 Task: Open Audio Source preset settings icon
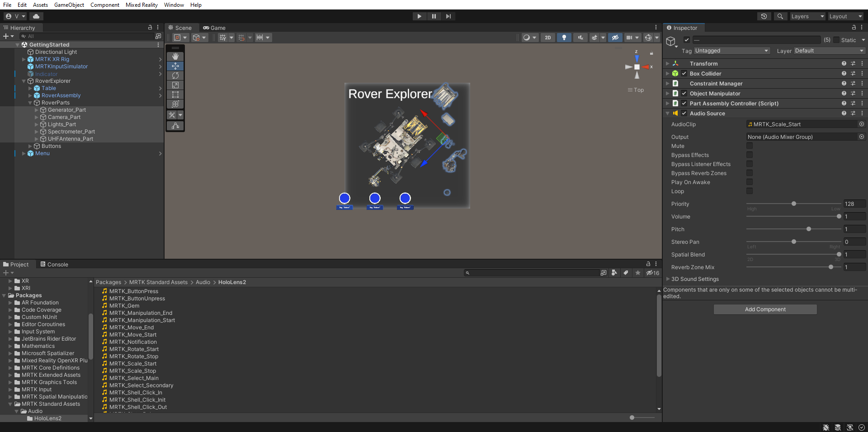853,114
